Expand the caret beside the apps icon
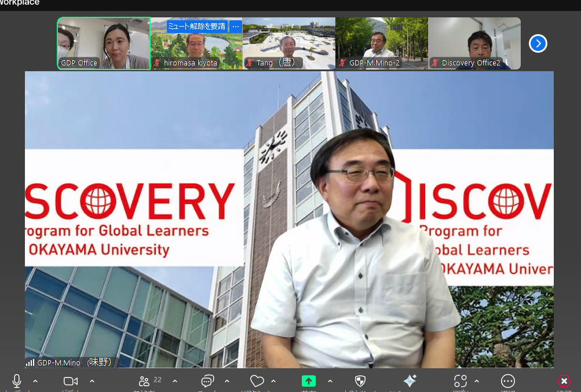 pyautogui.click(x=477, y=381)
